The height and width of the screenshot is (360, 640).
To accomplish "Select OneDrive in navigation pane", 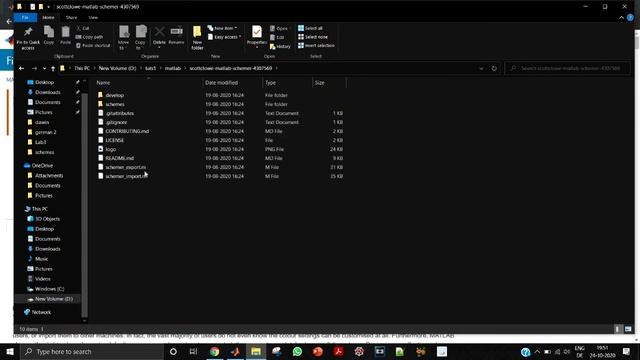I will 42,165.
